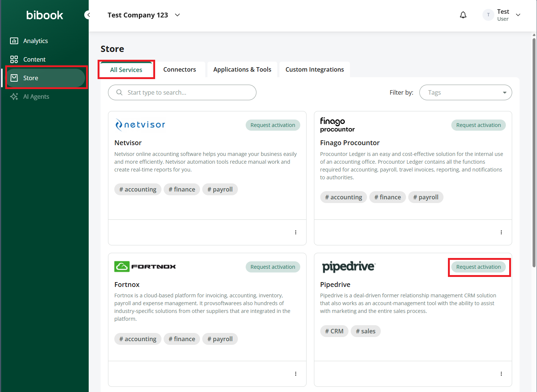
Task: Click the Pipedrive card title
Action: [335, 285]
